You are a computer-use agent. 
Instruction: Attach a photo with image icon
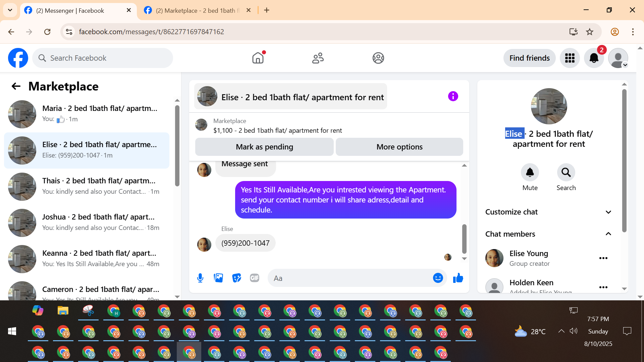218,278
